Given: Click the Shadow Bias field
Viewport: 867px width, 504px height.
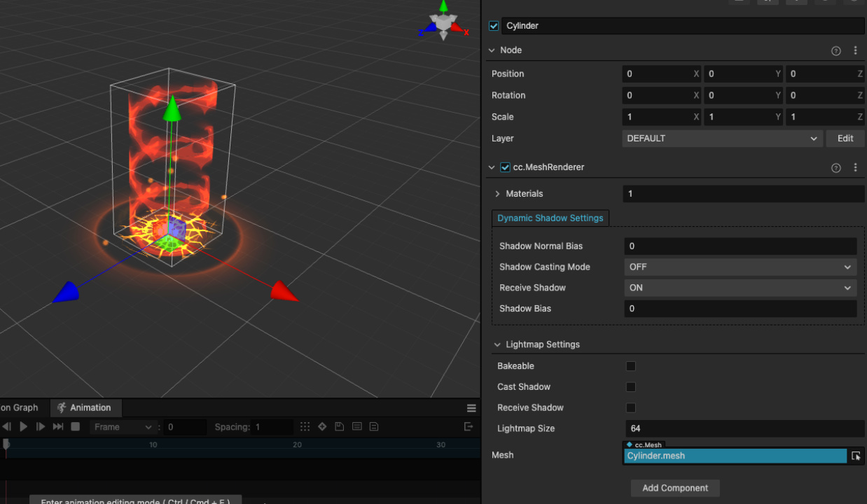Looking at the screenshot, I should (x=740, y=309).
